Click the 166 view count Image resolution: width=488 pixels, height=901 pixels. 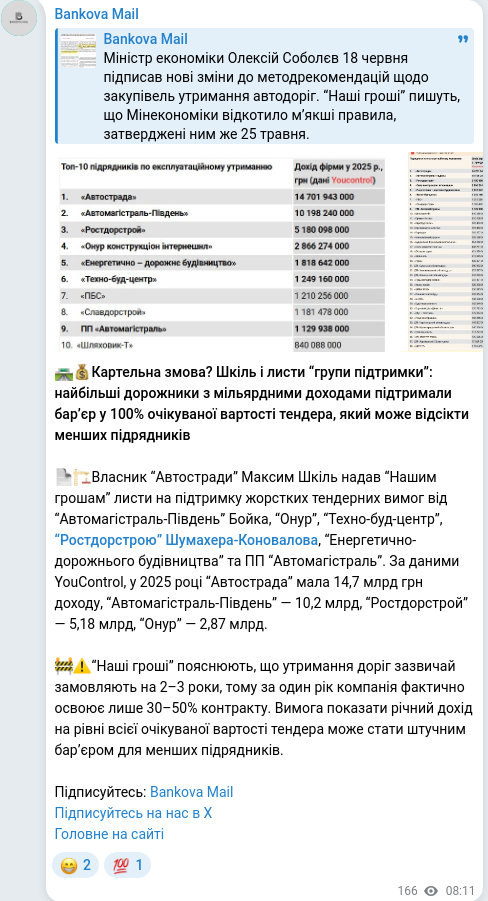point(408,891)
